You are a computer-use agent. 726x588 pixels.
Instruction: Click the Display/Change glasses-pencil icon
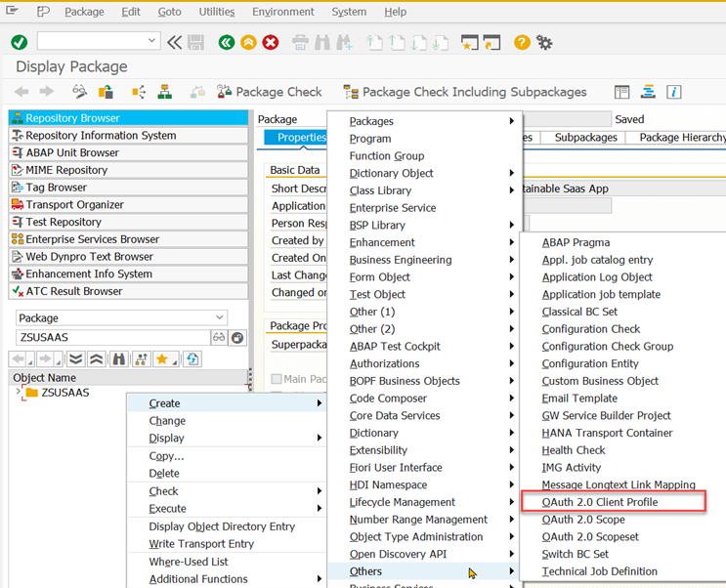pos(80,92)
